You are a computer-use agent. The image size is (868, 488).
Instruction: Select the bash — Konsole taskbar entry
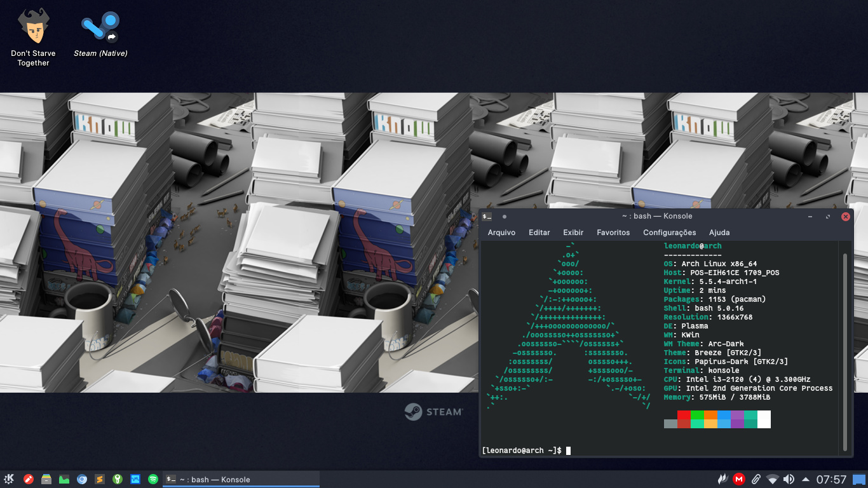pyautogui.click(x=241, y=479)
